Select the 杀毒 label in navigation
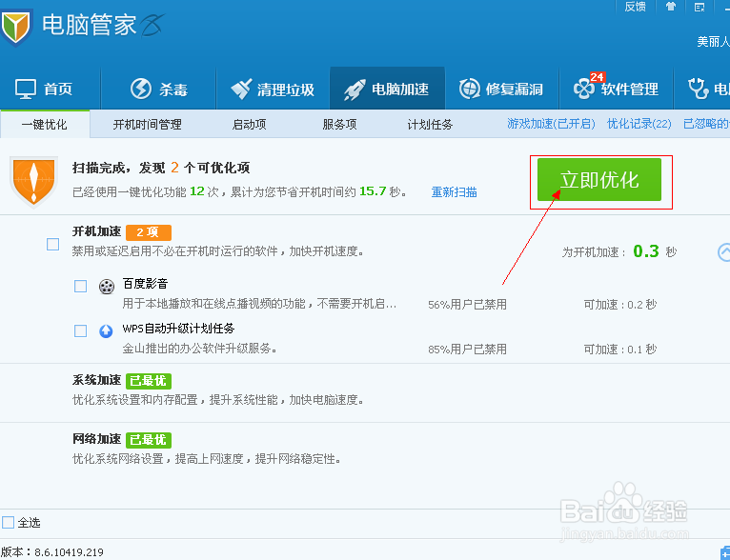The image size is (730, 560). coord(173,89)
